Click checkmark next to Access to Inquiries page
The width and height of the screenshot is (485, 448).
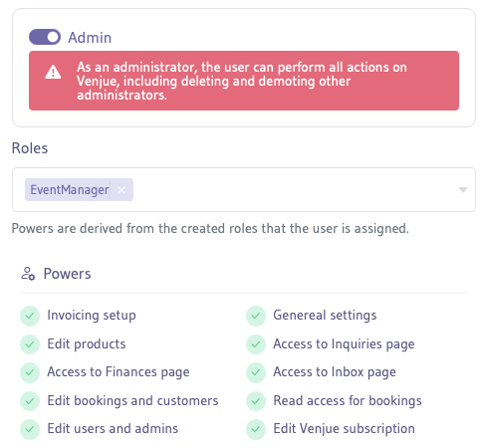(x=256, y=344)
